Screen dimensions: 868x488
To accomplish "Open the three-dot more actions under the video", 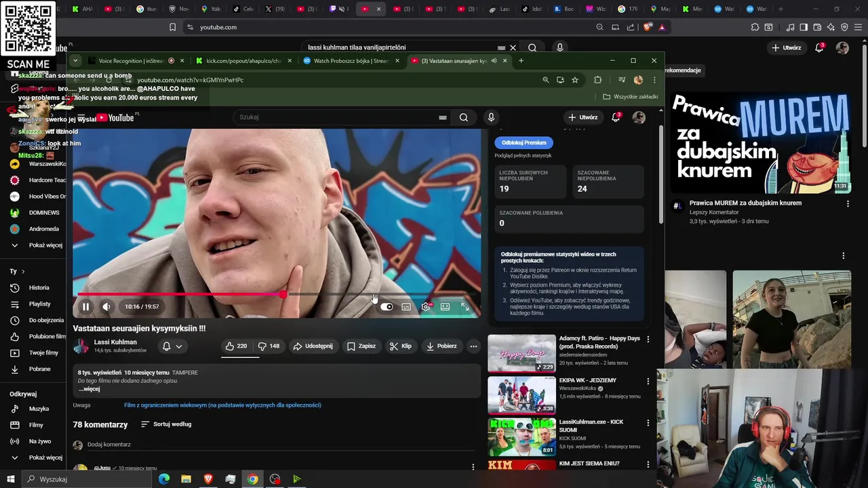I will pyautogui.click(x=473, y=346).
